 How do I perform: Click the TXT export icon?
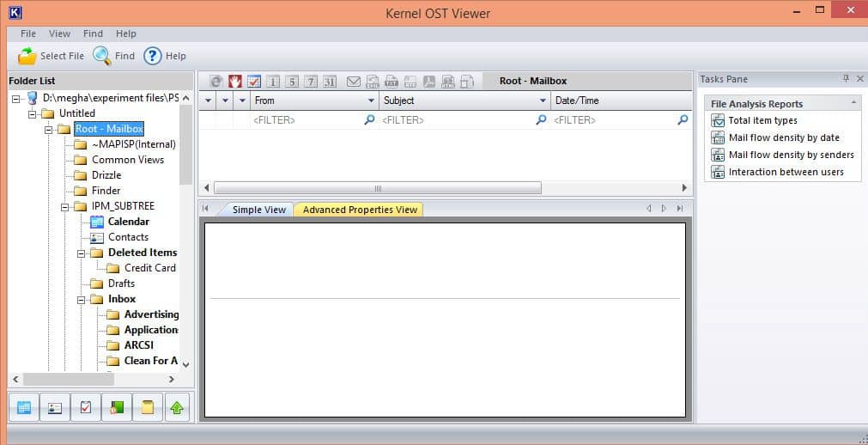(x=392, y=82)
